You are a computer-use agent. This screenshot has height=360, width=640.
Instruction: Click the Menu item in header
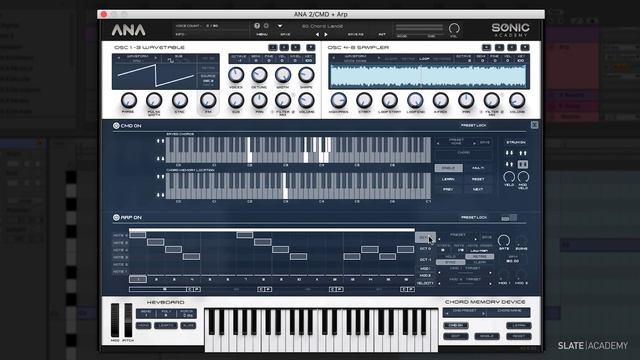(x=262, y=35)
